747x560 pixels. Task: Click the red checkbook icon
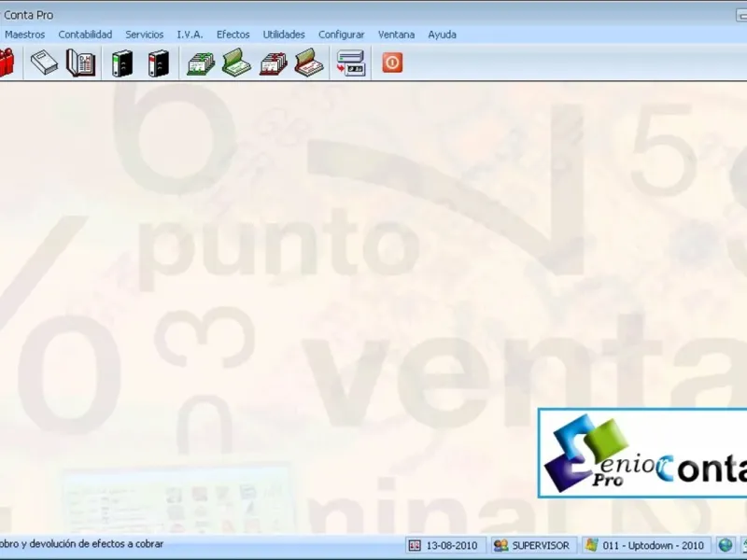[x=309, y=63]
